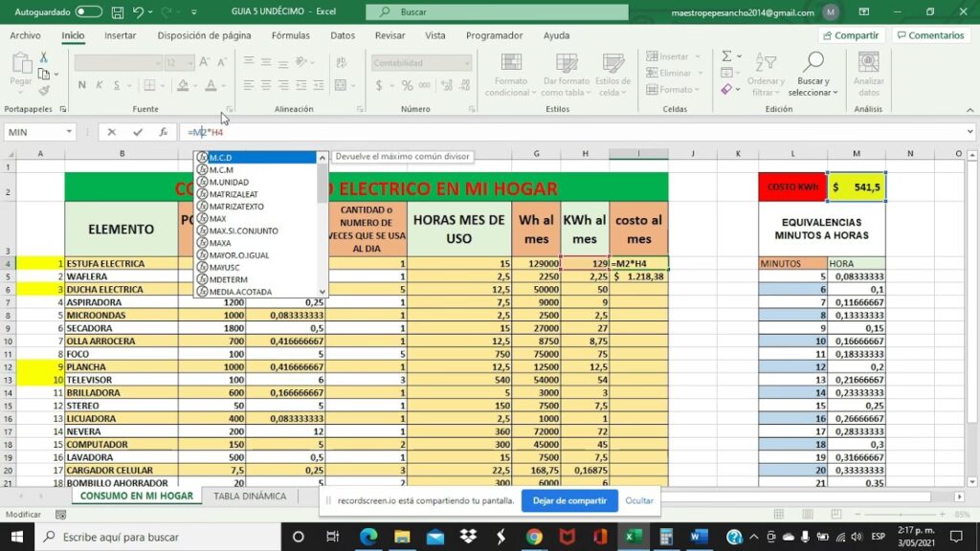This screenshot has width=980, height=551.
Task: Click the Compartir button
Action: 850,35
